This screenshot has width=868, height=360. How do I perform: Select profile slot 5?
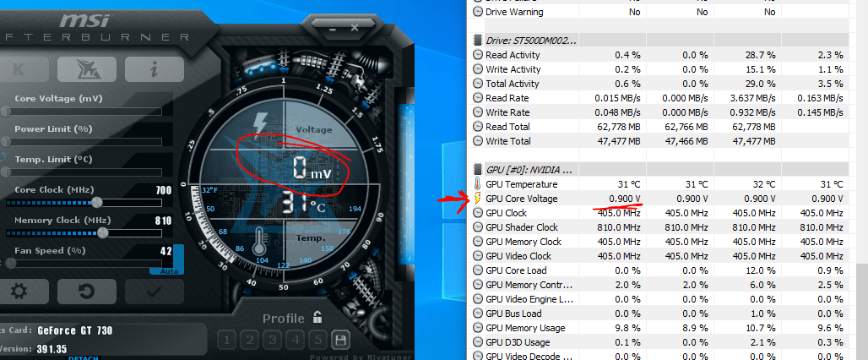tap(317, 340)
